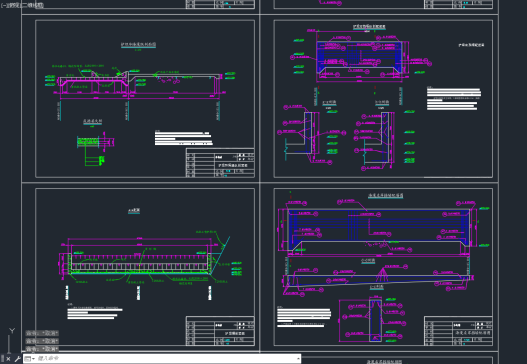The width and height of the screenshot is (527, 364).
Task: Click the title block of the top-left sheet
Action: (x=220, y=163)
